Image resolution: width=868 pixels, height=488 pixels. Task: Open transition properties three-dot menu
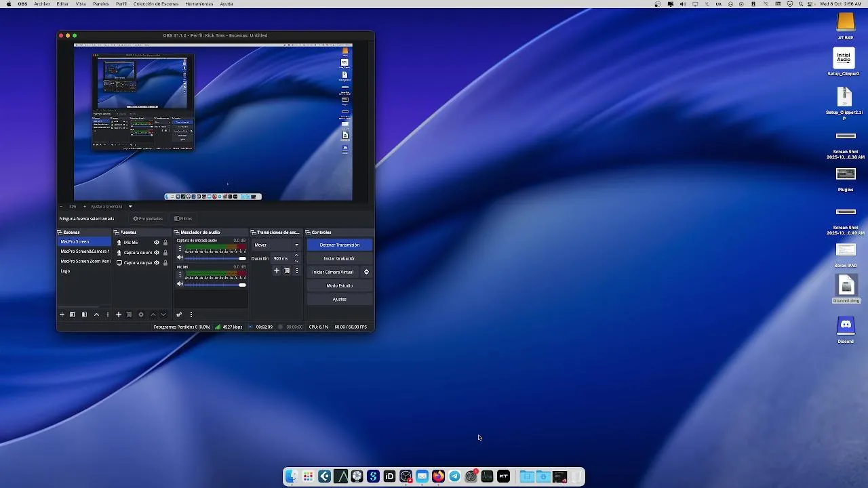coord(296,270)
